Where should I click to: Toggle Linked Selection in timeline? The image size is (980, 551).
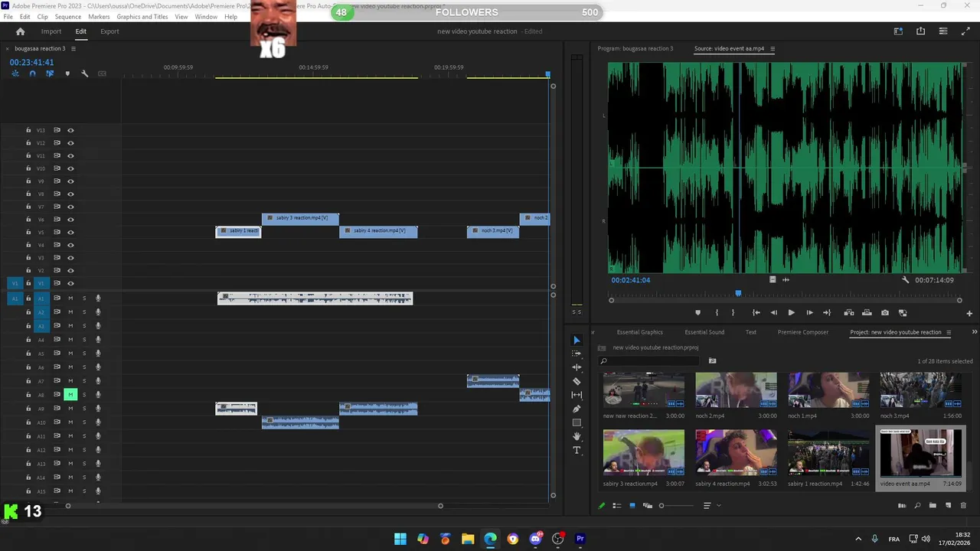click(x=50, y=73)
